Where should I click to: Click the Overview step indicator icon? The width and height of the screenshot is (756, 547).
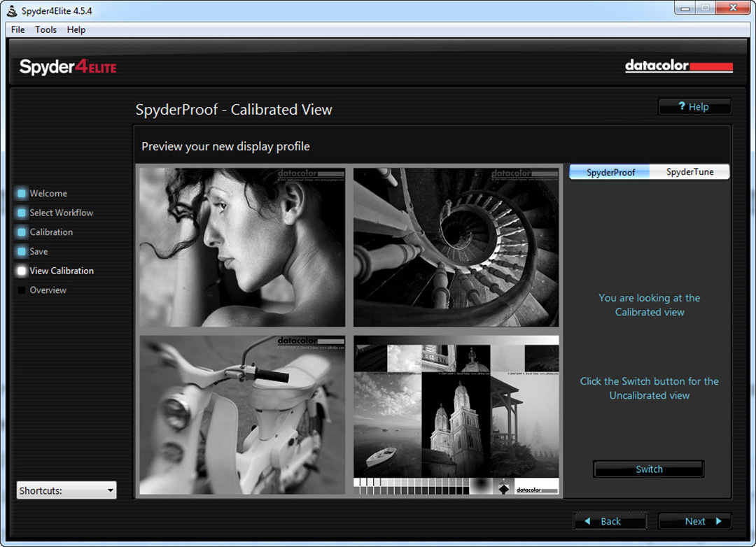click(x=22, y=290)
